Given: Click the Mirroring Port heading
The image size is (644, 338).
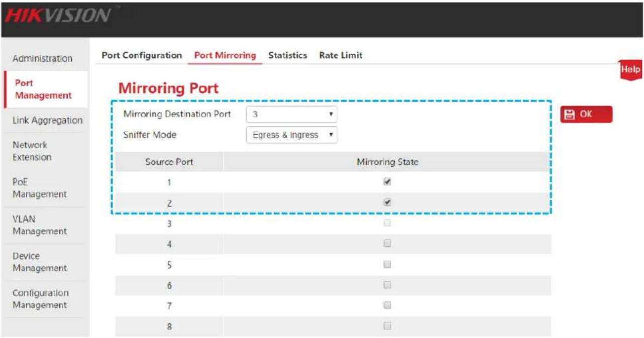Looking at the screenshot, I should pyautogui.click(x=168, y=89).
